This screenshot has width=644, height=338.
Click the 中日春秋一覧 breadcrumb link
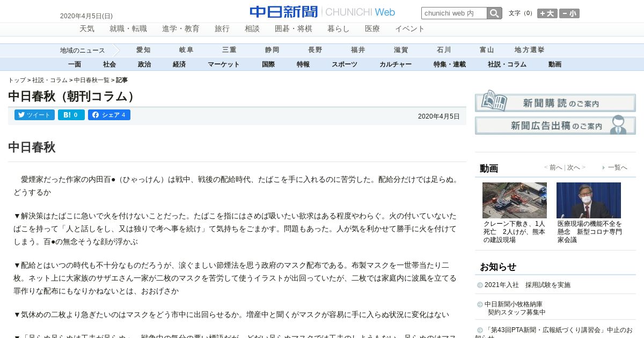tap(92, 80)
